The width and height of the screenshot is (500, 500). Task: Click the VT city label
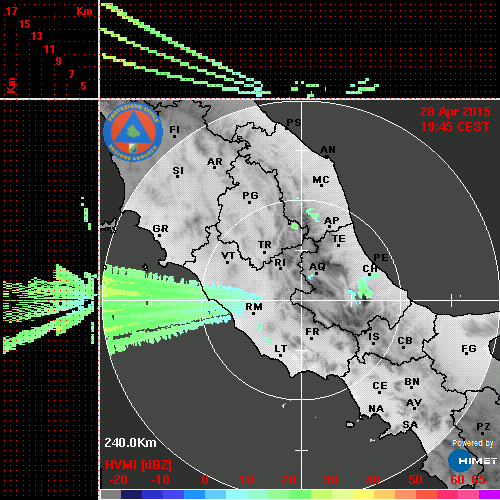pos(228,256)
